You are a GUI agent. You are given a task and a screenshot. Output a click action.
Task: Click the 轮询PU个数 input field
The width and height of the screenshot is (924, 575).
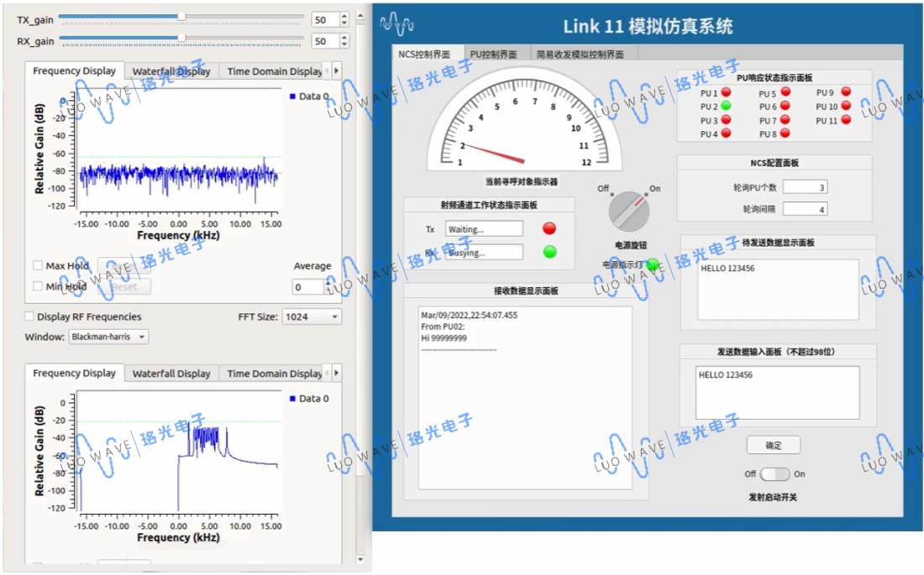click(805, 187)
